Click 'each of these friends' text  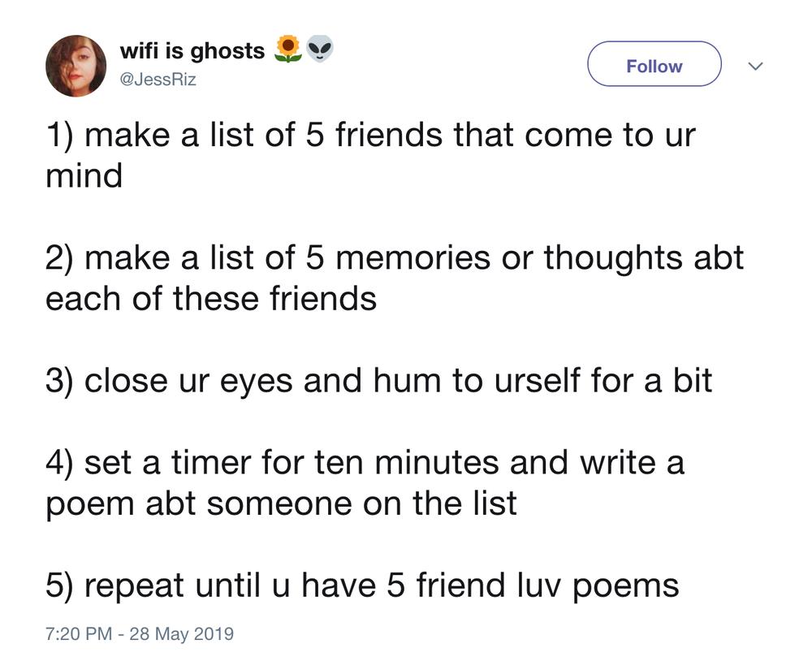[x=211, y=298]
